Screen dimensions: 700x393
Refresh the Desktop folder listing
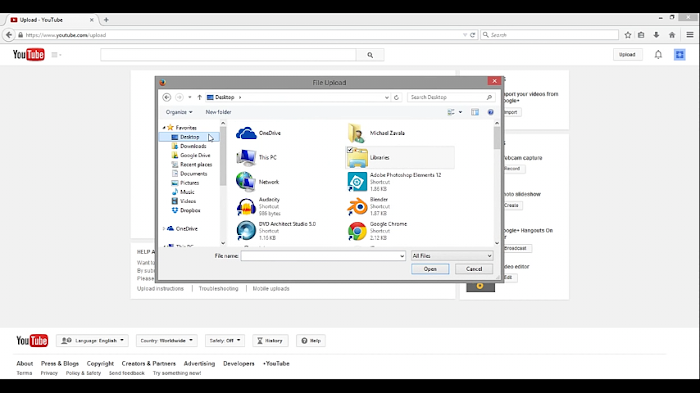click(396, 97)
